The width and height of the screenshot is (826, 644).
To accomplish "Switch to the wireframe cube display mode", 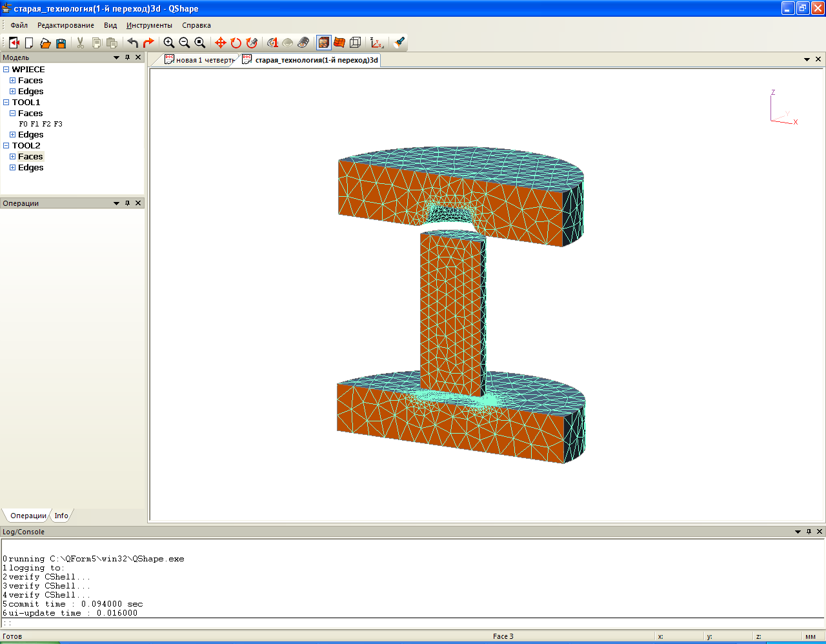I will click(355, 43).
